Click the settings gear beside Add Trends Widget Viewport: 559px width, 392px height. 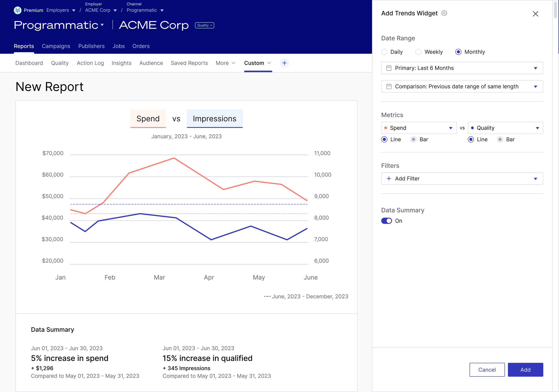click(x=444, y=13)
